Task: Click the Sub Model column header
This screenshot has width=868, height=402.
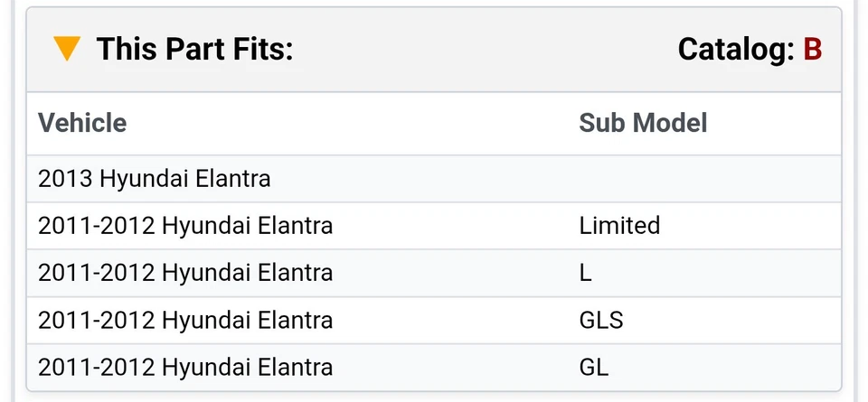Action: (643, 123)
